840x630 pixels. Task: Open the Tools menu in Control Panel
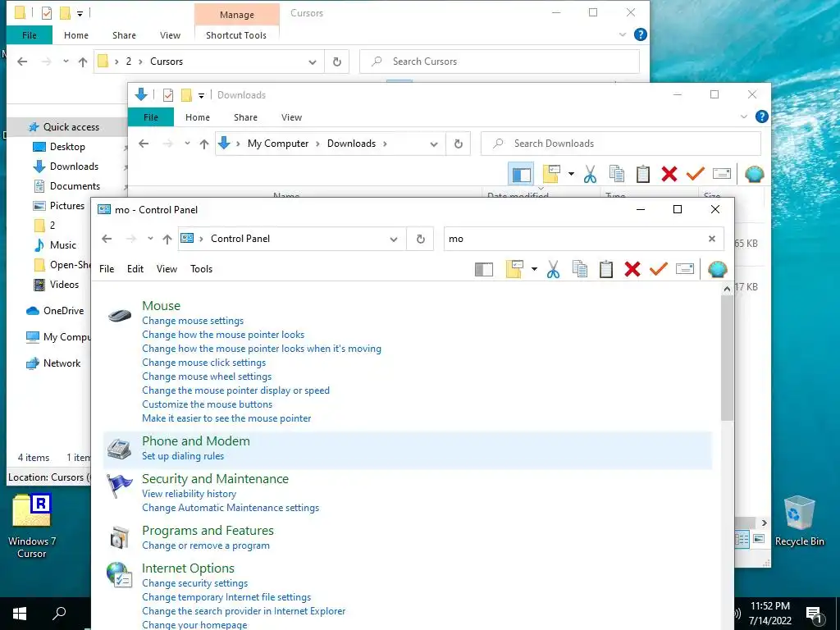coord(202,269)
